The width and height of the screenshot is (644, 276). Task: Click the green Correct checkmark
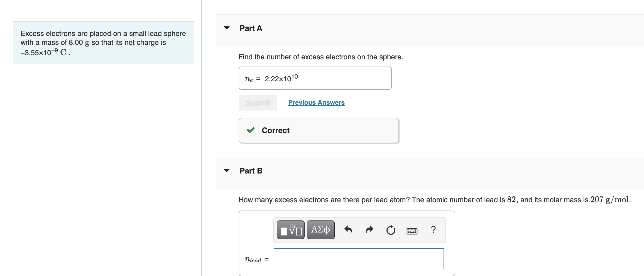tap(251, 130)
